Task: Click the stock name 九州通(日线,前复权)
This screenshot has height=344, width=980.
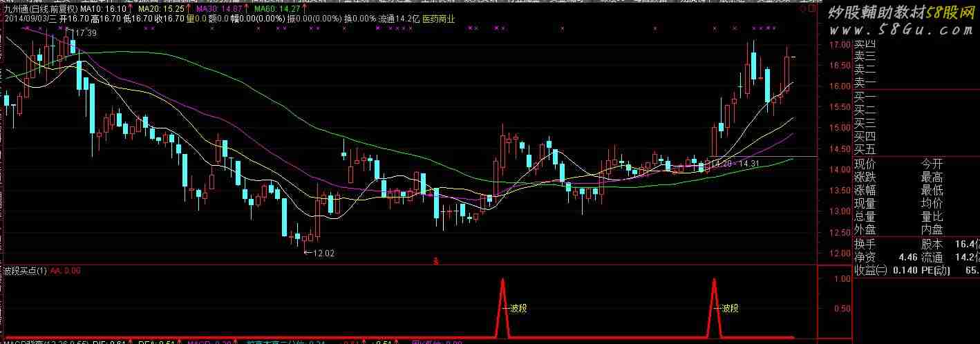Action: click(40, 10)
